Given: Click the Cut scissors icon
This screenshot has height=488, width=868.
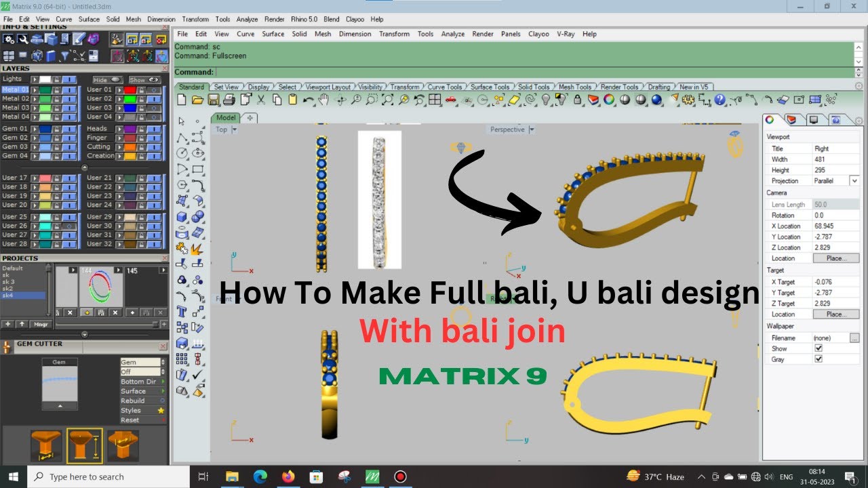Looking at the screenshot, I should tap(261, 100).
